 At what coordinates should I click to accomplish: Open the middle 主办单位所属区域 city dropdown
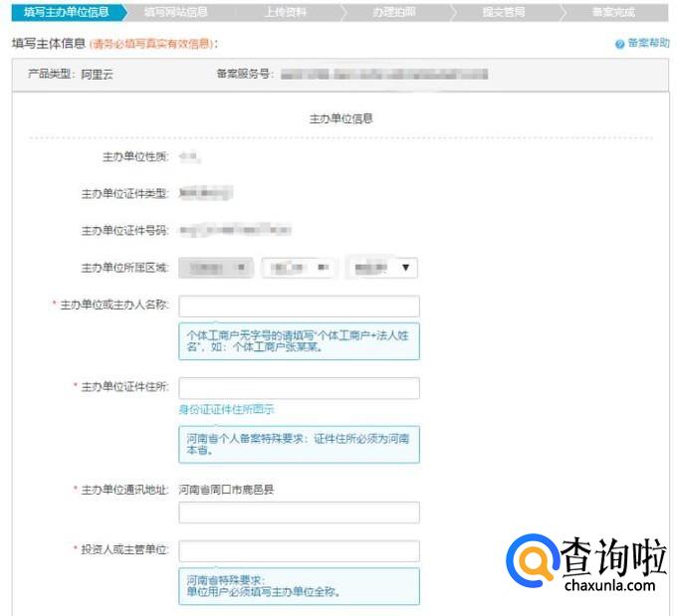click(300, 268)
